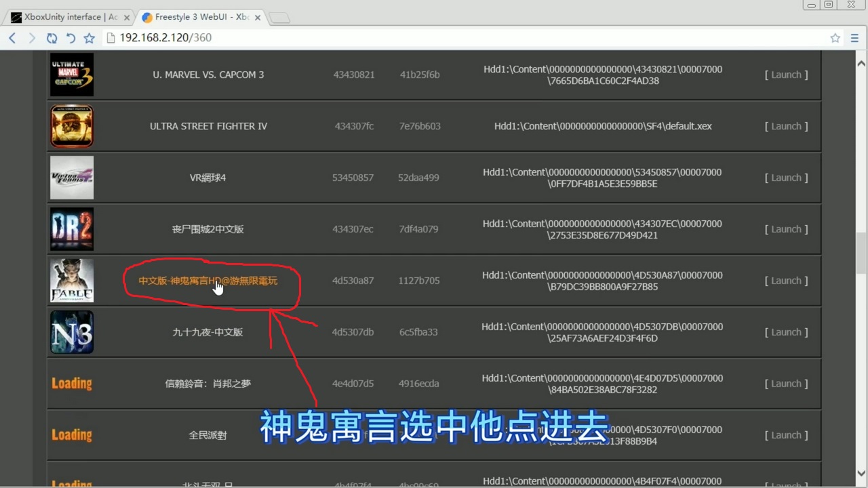Click the address bar showing 192.168.2.120/360

tap(468, 38)
